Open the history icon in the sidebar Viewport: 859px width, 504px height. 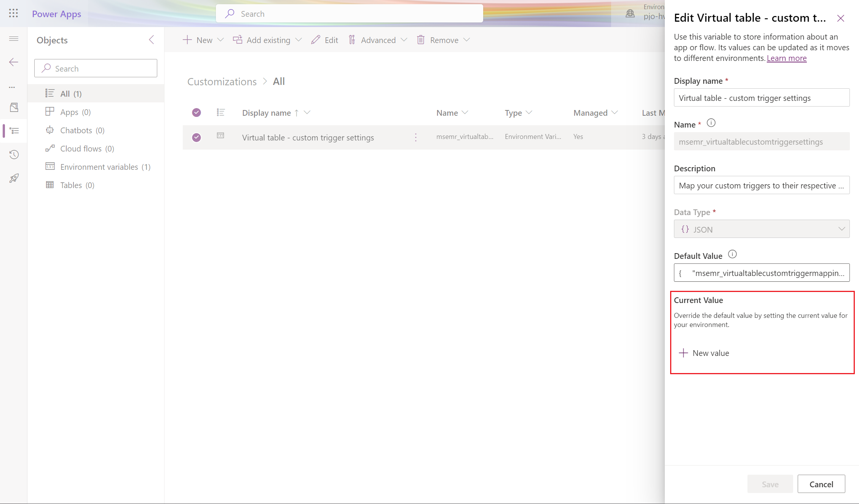tap(14, 155)
